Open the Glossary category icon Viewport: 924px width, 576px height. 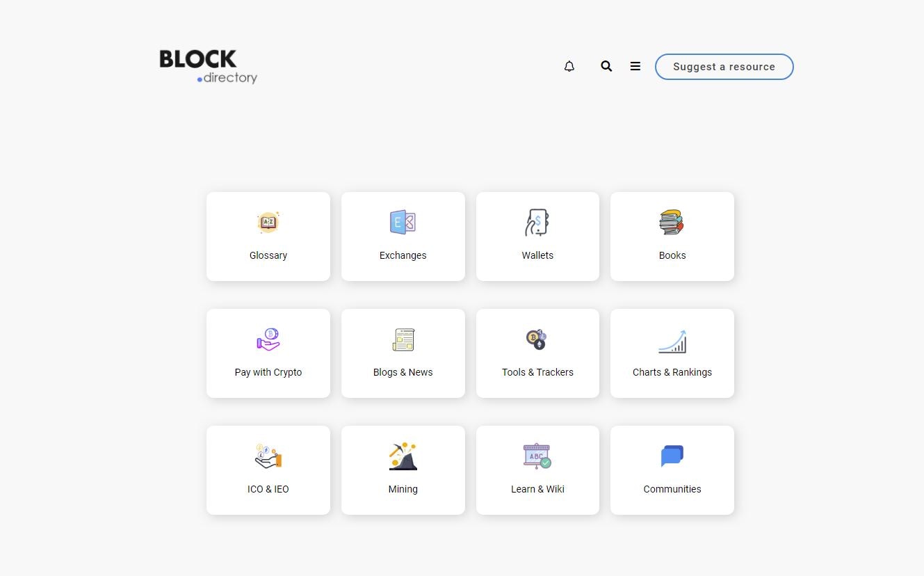tap(268, 222)
